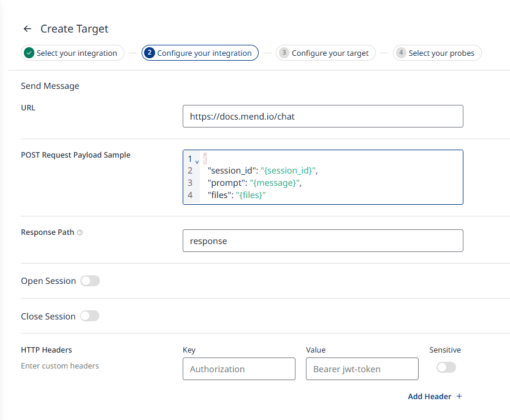Screen dimensions: 510x420
Task: Toggle the Sensitive header switch
Action: tap(446, 367)
